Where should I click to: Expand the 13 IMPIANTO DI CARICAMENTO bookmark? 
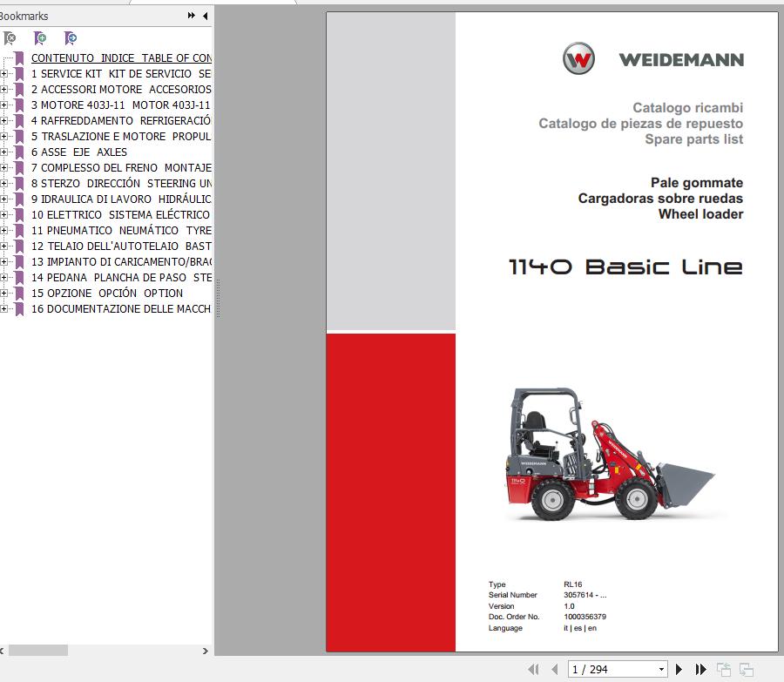[x=4, y=261]
